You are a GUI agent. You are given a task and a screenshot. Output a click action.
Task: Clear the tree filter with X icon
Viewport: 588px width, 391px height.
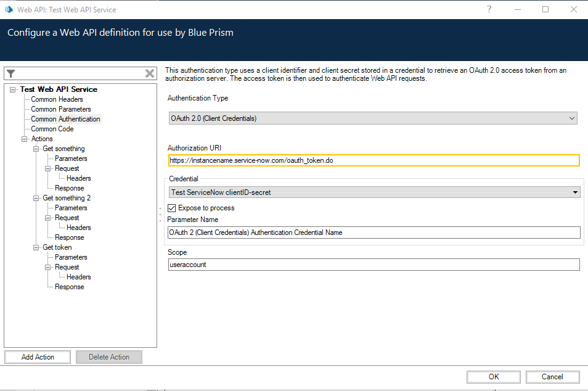click(x=150, y=73)
